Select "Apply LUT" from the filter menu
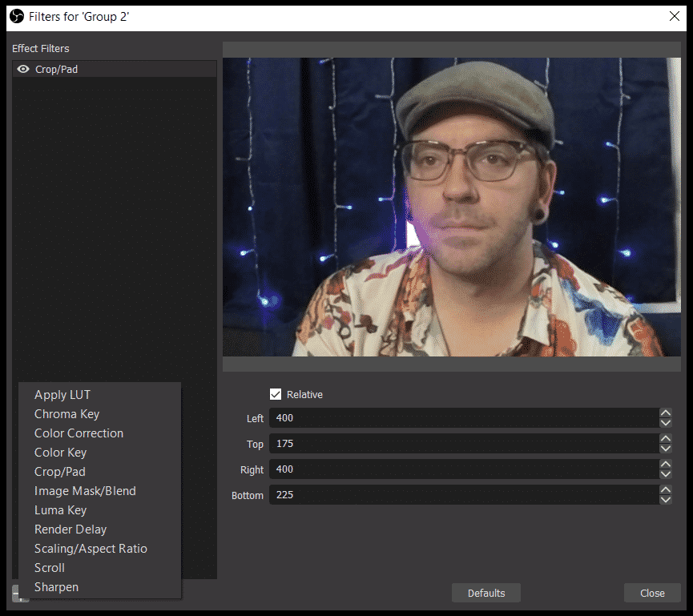This screenshot has height=616, width=693. (62, 394)
